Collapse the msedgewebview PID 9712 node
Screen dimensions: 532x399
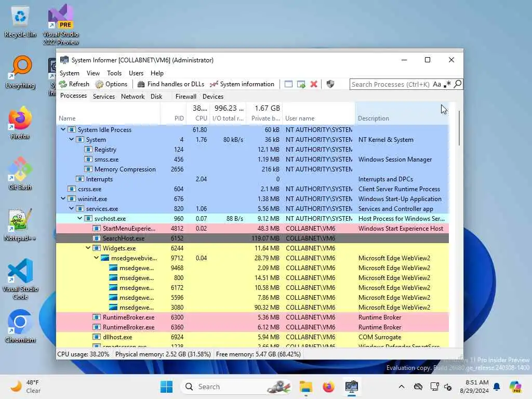tap(96, 258)
